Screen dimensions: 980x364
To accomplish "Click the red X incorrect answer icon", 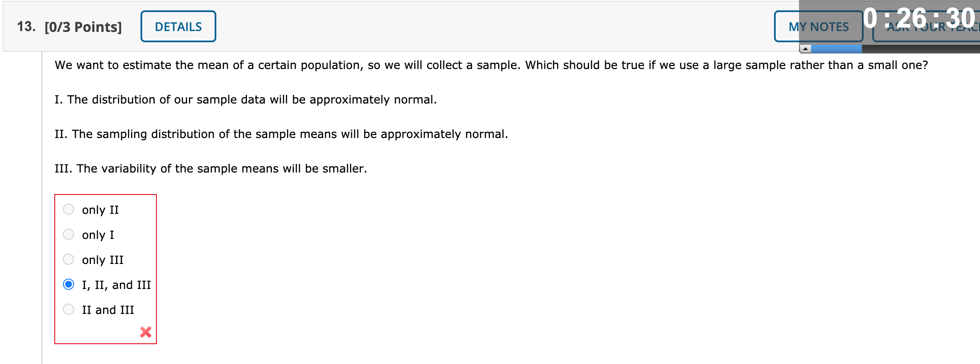I will [x=145, y=333].
